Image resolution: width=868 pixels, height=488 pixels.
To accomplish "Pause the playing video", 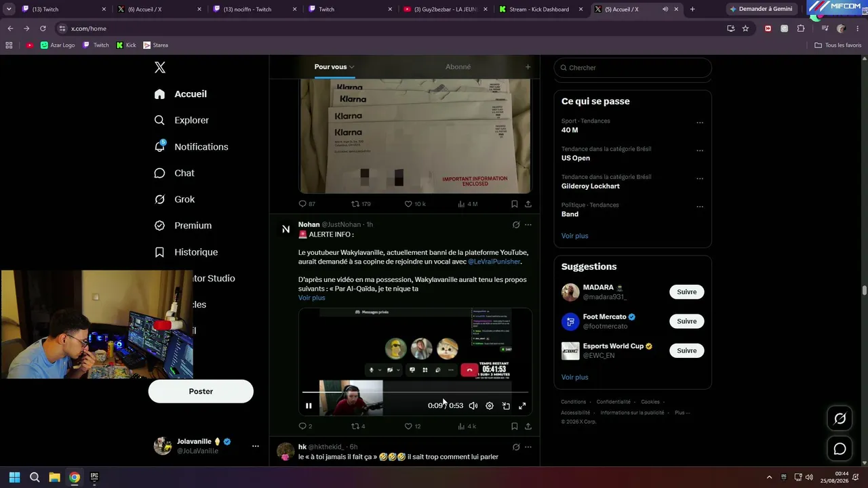I will click(309, 406).
